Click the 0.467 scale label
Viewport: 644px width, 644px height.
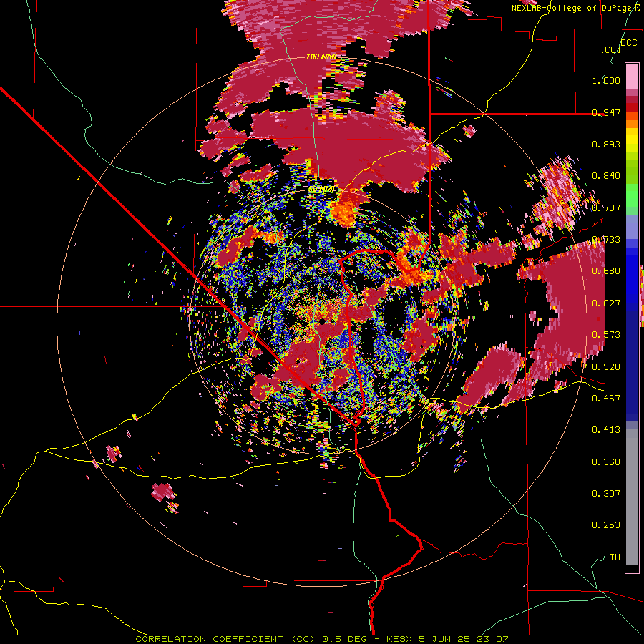(606, 398)
